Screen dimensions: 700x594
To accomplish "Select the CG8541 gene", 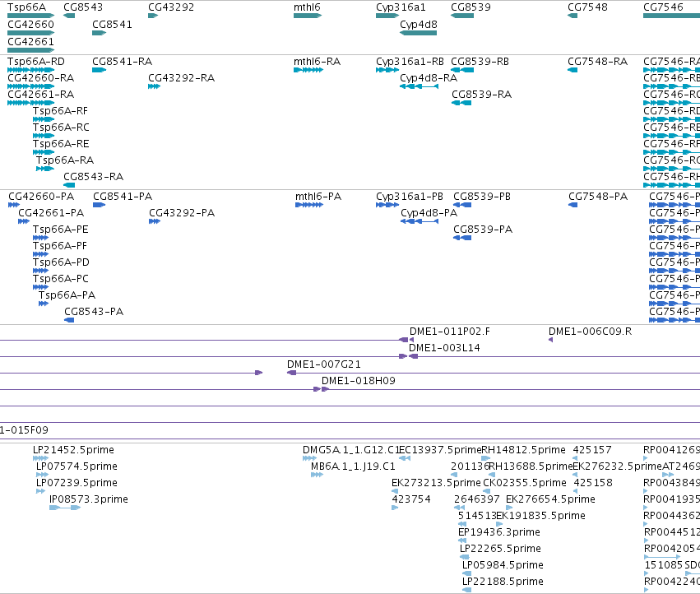I will click(x=99, y=33).
